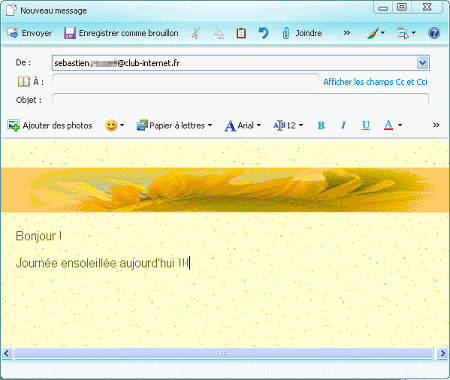The image size is (450, 380).
Task: Click the Paste clipboard icon
Action: point(241,33)
